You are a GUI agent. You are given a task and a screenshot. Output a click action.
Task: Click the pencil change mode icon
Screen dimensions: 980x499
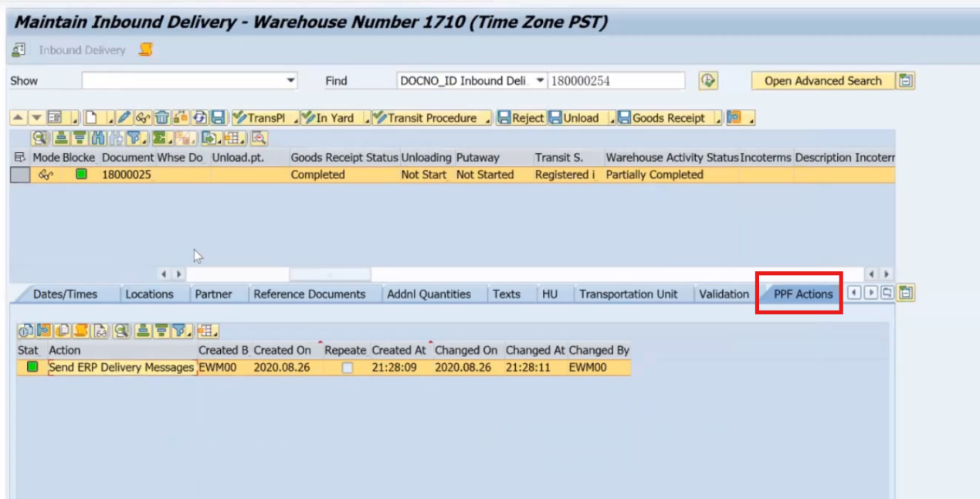point(124,118)
